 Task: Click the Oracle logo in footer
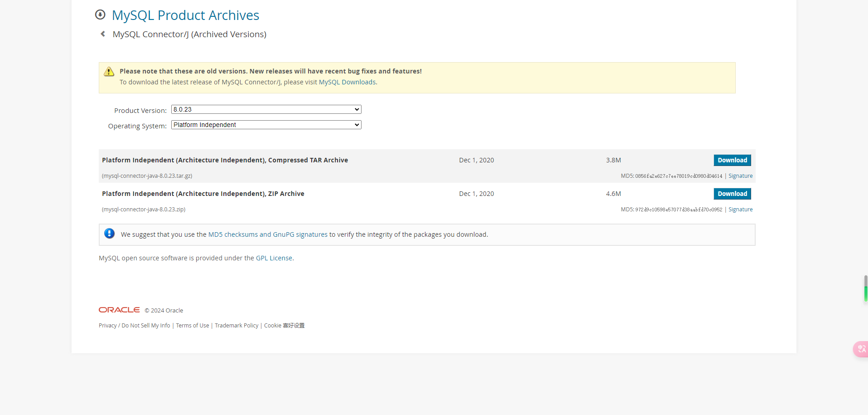pos(119,310)
